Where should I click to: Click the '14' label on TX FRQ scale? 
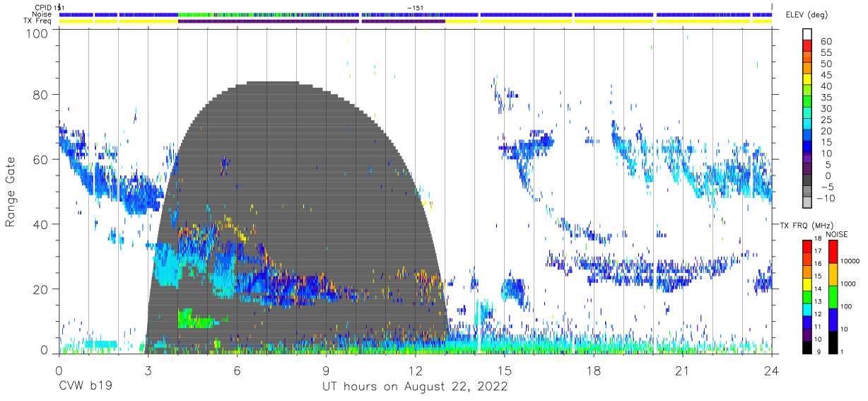(819, 290)
